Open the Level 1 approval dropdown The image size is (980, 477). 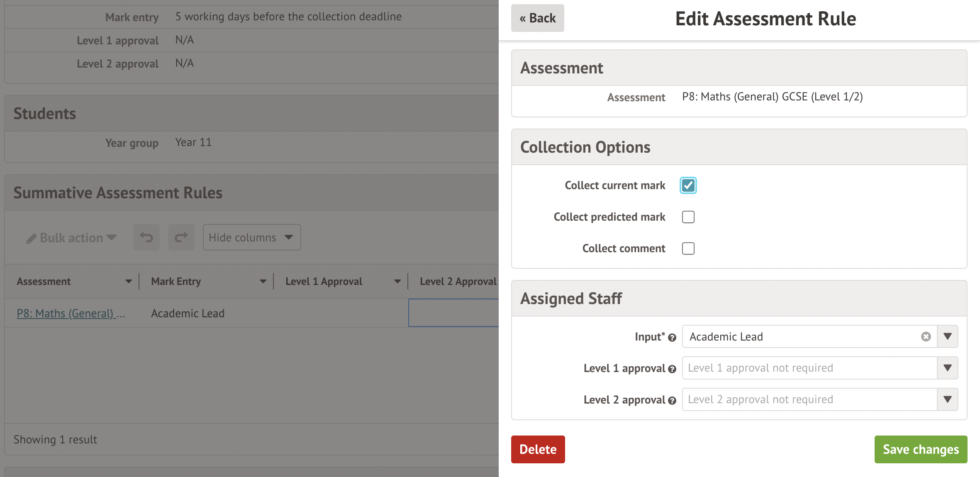(x=947, y=368)
